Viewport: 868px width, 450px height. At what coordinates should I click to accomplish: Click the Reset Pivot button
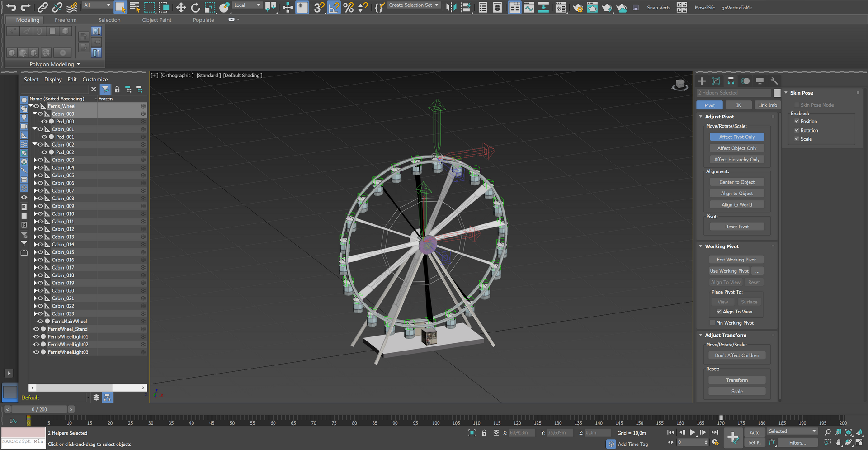[x=737, y=227]
